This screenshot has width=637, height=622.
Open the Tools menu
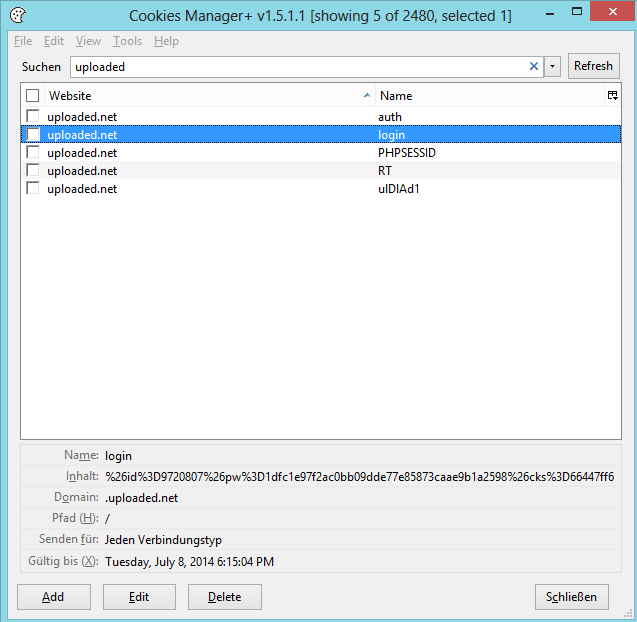point(128,41)
